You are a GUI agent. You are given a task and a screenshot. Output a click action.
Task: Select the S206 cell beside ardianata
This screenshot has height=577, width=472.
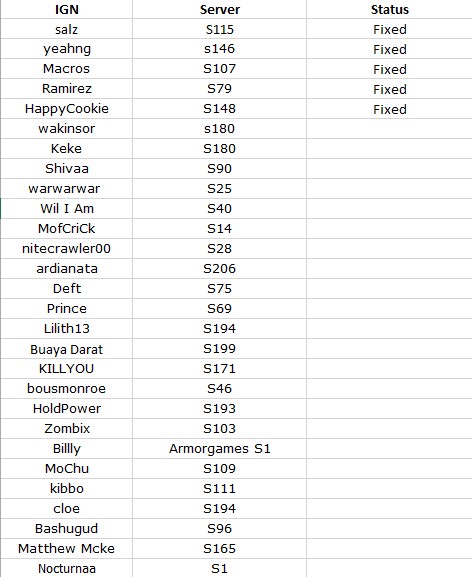click(x=219, y=269)
